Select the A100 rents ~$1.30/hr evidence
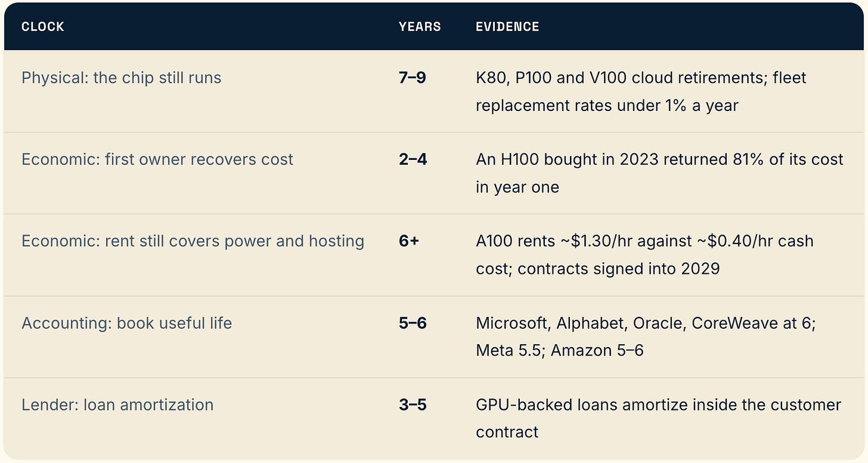Image resolution: width=868 pixels, height=463 pixels. tap(644, 255)
